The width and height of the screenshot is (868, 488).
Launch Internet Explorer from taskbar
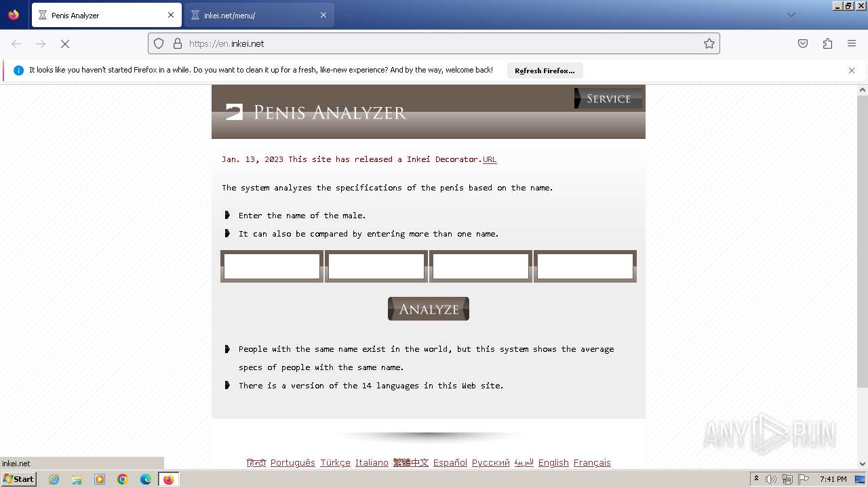click(54, 479)
